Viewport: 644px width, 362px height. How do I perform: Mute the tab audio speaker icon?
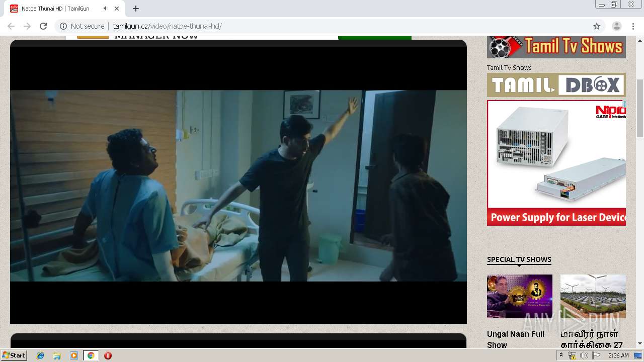pyautogui.click(x=106, y=9)
